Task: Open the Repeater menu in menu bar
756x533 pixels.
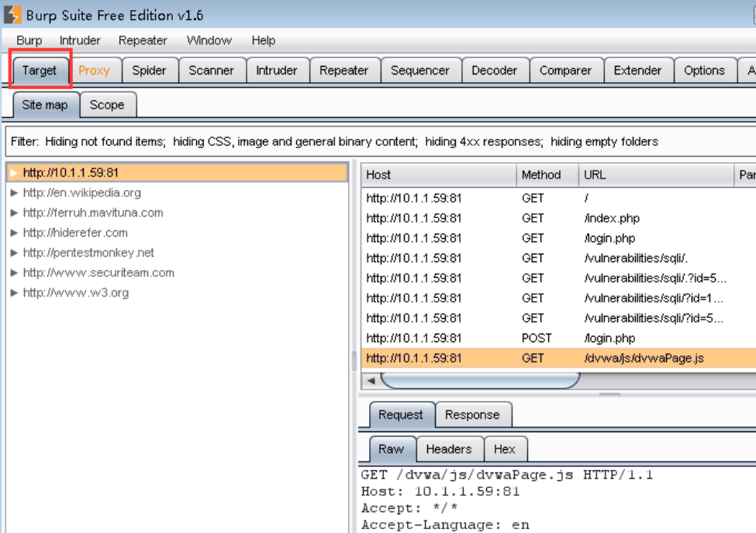Action: click(x=143, y=40)
